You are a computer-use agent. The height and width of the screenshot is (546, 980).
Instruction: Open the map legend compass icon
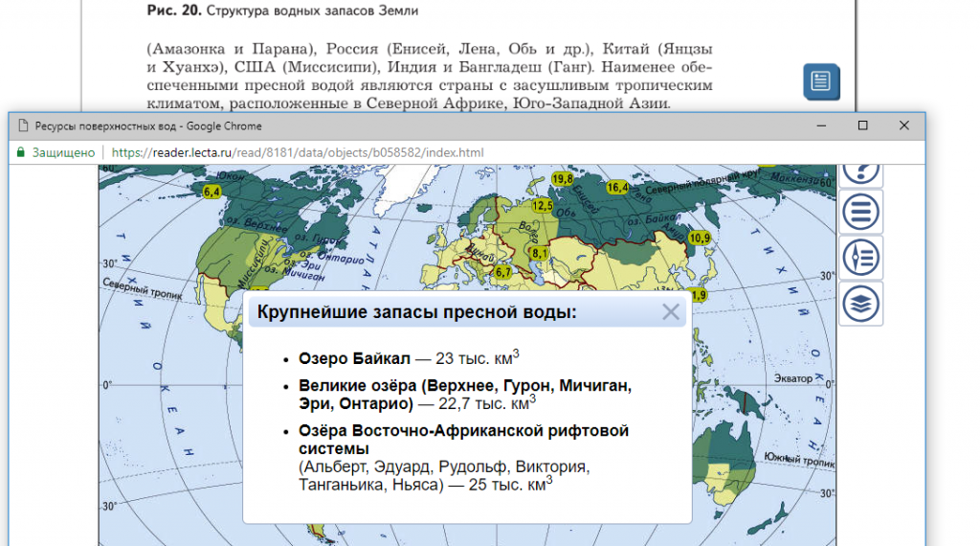860,257
